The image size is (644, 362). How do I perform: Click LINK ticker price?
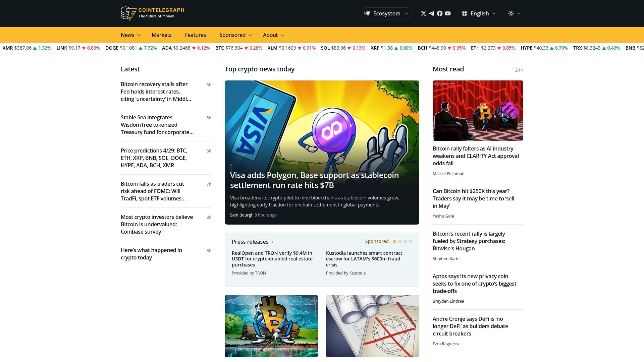pos(74,48)
